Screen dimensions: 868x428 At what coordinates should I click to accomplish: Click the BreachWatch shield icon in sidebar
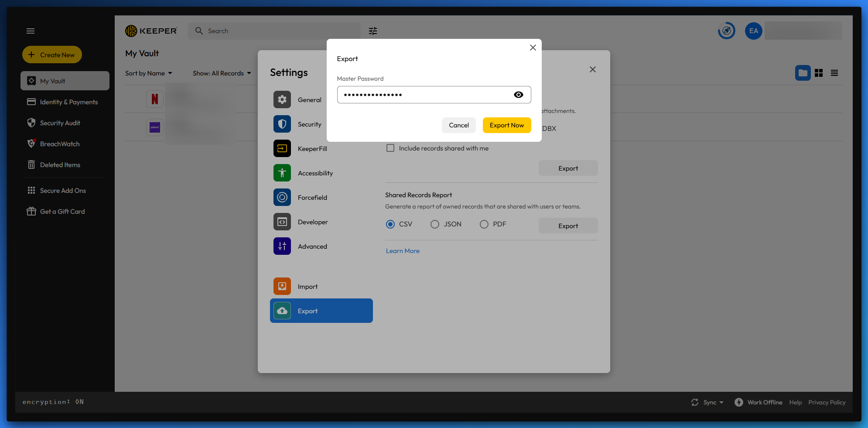(31, 144)
